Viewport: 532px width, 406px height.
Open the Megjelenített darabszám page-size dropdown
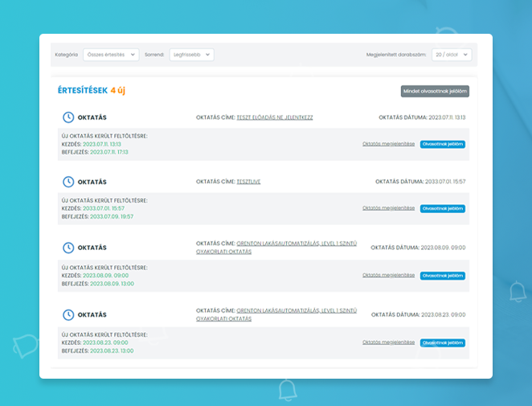(451, 55)
